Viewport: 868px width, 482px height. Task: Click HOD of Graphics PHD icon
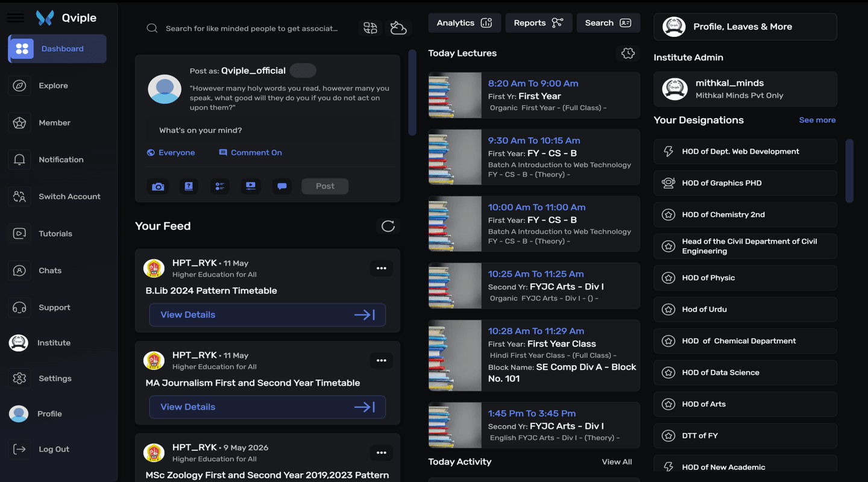point(668,183)
